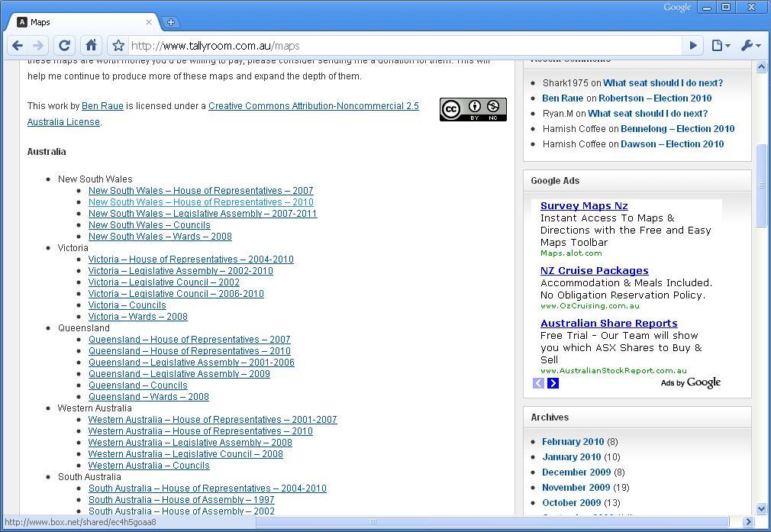
Task: Open New South Wales Wards 2008 link
Action: tap(160, 236)
